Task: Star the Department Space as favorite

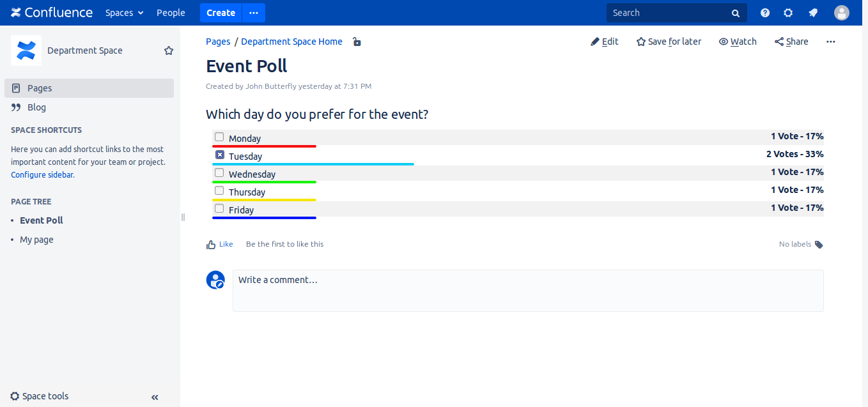Action: click(169, 50)
